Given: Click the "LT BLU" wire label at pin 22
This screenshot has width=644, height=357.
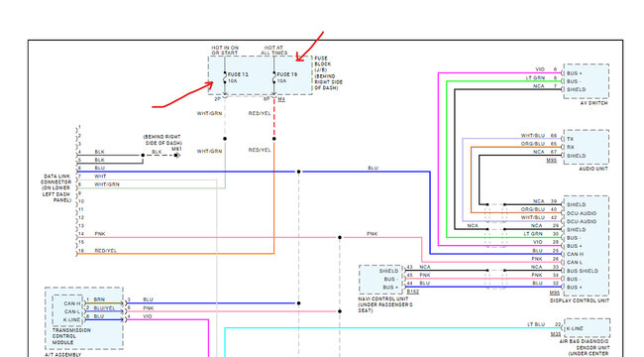Looking at the screenshot, I should click(x=536, y=324).
